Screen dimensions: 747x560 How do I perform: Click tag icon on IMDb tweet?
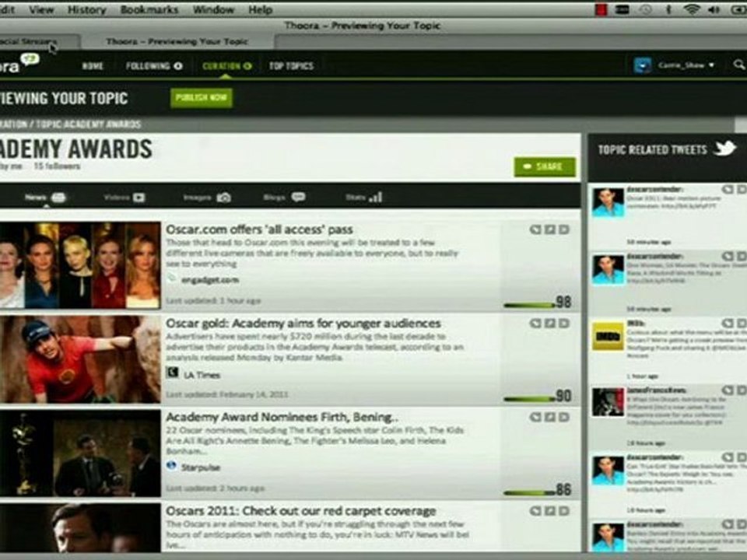point(728,324)
